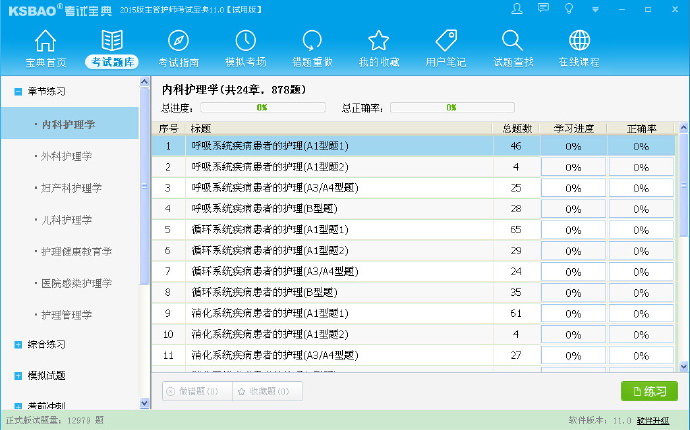This screenshot has height=430, width=690.
Task: Select row 消化系统疾病患者的护理(A3/A4型题)
Action: [413, 355]
